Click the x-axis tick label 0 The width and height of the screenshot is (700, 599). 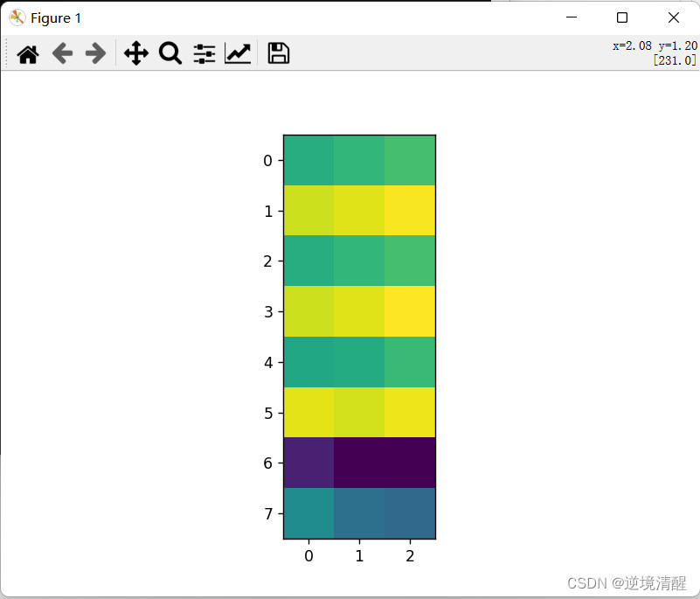308,555
